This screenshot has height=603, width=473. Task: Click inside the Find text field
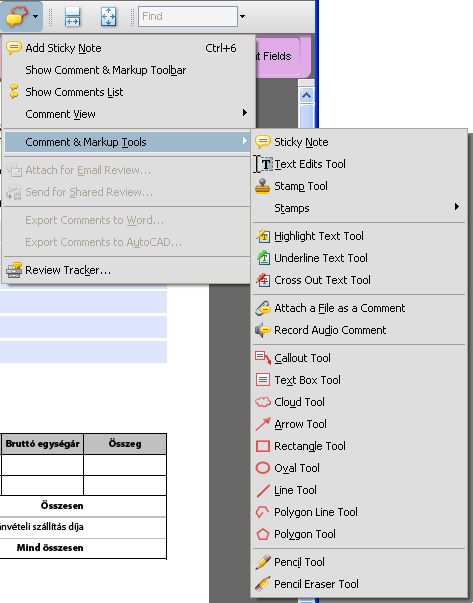tap(188, 17)
